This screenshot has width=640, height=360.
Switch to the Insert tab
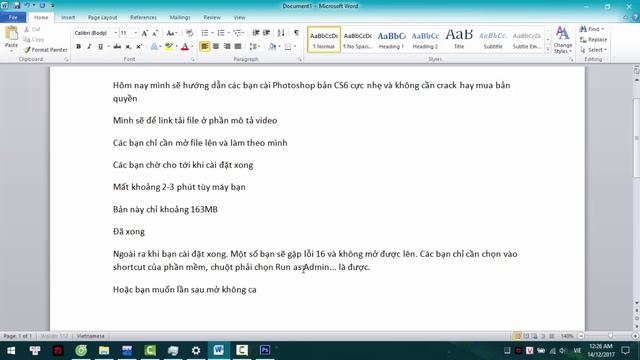coord(68,18)
